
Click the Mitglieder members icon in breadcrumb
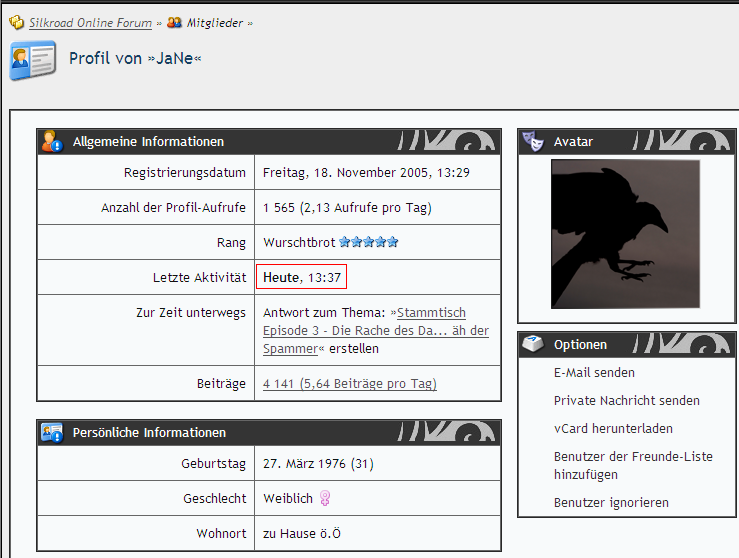click(x=174, y=23)
